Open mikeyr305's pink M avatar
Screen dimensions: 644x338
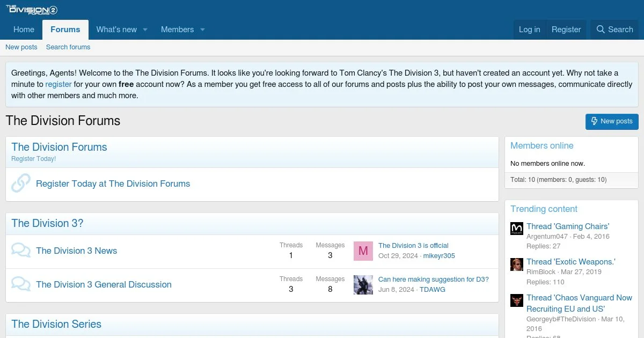[x=363, y=251]
